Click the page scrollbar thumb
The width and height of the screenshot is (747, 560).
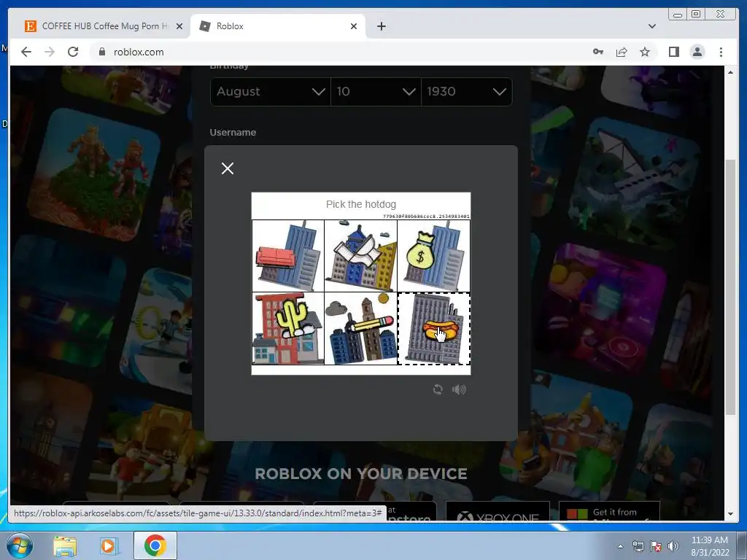(x=730, y=287)
